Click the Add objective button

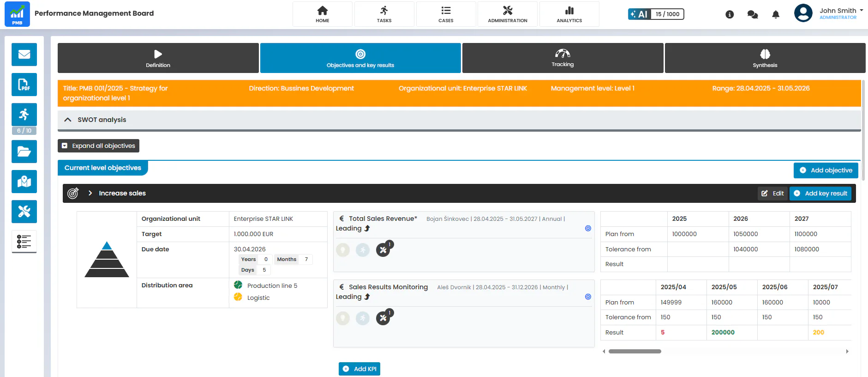click(826, 170)
